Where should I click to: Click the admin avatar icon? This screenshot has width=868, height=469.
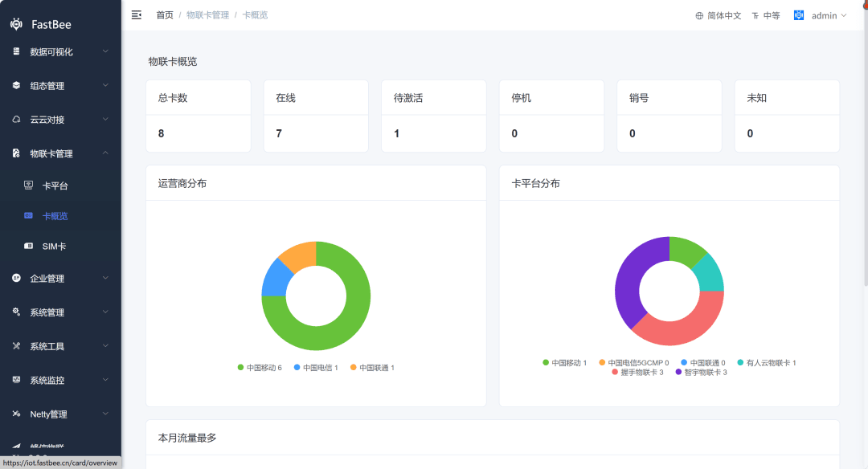pyautogui.click(x=799, y=15)
